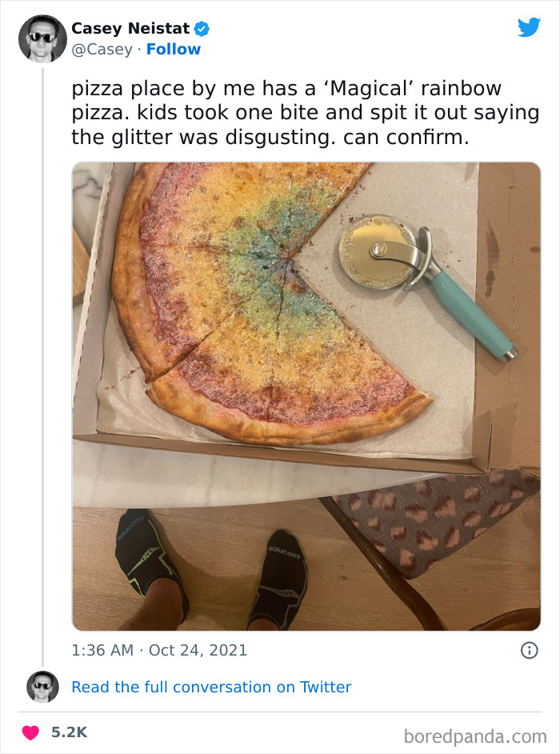
Task: Like the tweet using the heart control
Action: click(31, 730)
